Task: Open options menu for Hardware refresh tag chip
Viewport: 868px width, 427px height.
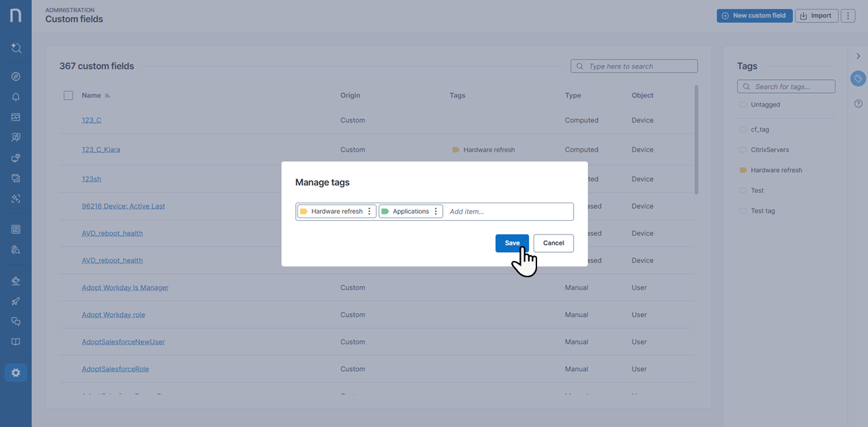Action: pos(370,211)
